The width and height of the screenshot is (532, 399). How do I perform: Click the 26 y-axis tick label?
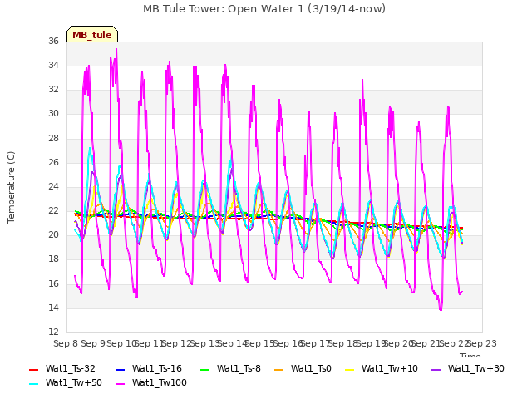[53, 163]
